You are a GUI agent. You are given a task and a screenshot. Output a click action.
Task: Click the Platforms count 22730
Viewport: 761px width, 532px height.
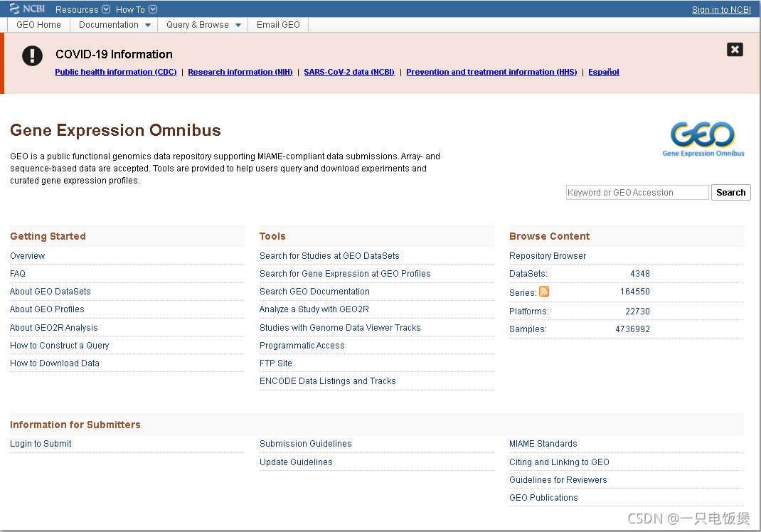click(637, 312)
